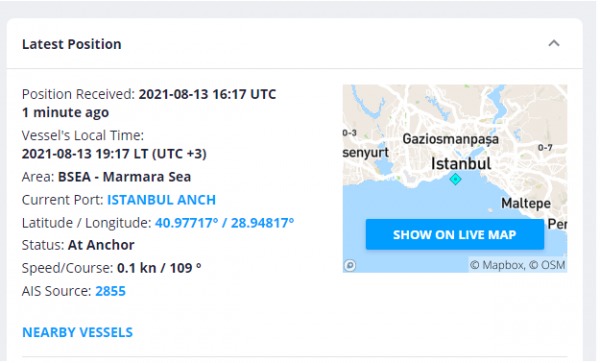Click the Gaziosmanpaşa label on the map
Viewport: 600px width, 363px height.
pyautogui.click(x=450, y=139)
